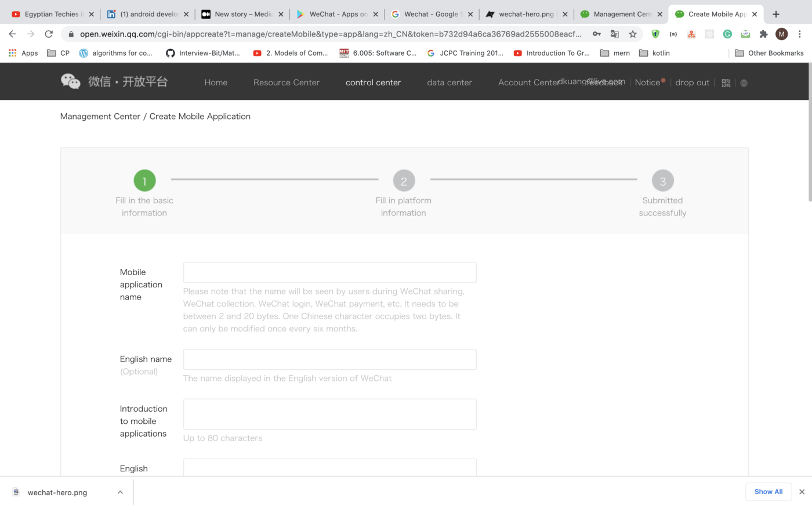
Task: Open Chrome's three-dot menu
Action: pyautogui.click(x=800, y=34)
